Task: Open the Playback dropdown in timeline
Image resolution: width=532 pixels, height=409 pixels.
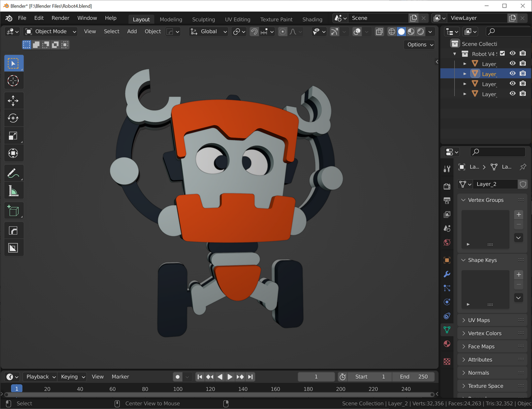Action: [x=41, y=377]
